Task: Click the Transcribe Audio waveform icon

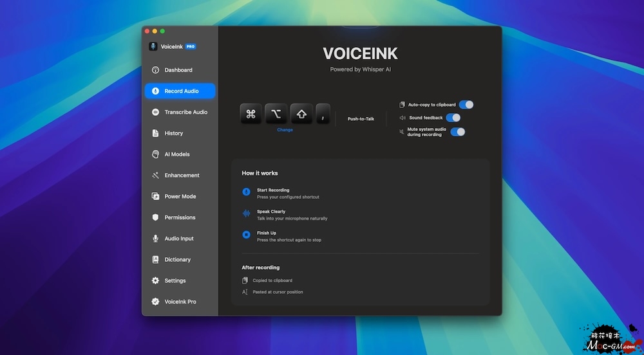Action: click(155, 112)
